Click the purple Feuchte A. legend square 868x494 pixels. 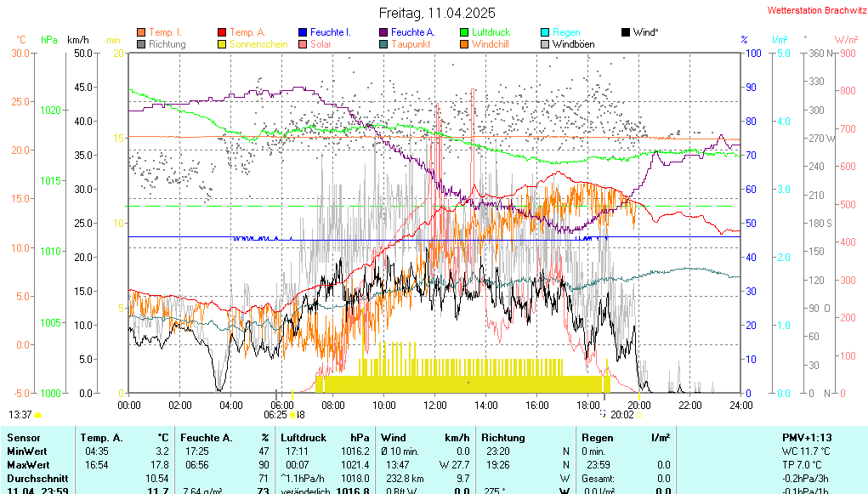pos(383,32)
